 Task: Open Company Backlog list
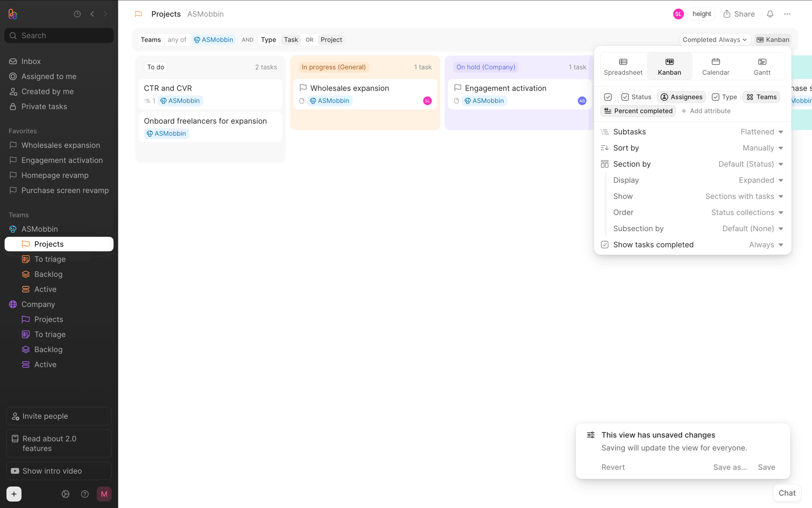(x=59, y=350)
